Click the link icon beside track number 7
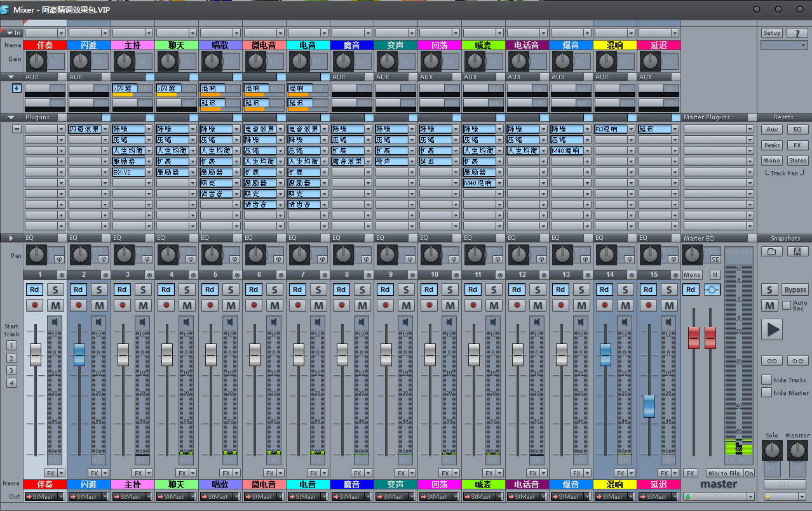The height and width of the screenshot is (511, 812). pyautogui.click(x=325, y=275)
